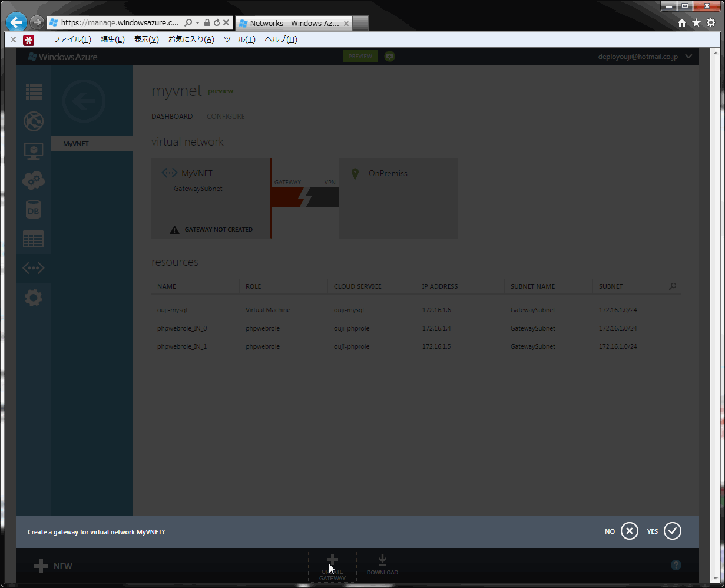This screenshot has width=725, height=588.
Task: Open the SQL Databases DB icon
Action: [x=34, y=210]
